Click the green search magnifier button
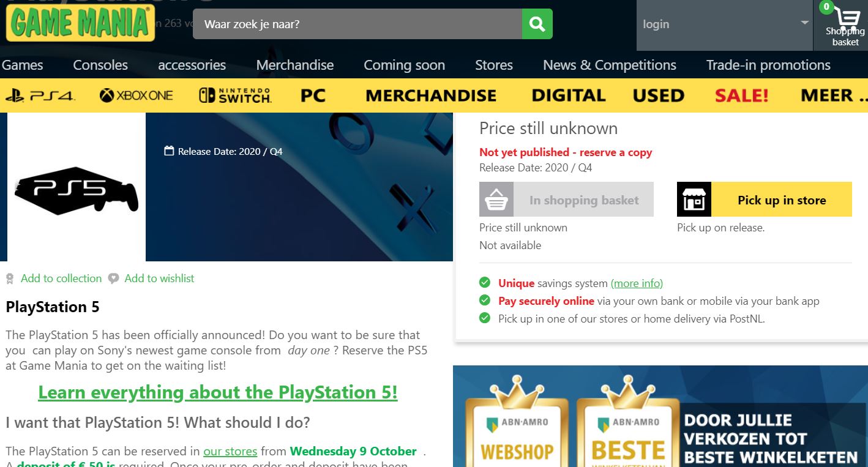The height and width of the screenshot is (467, 868). pyautogui.click(x=537, y=24)
